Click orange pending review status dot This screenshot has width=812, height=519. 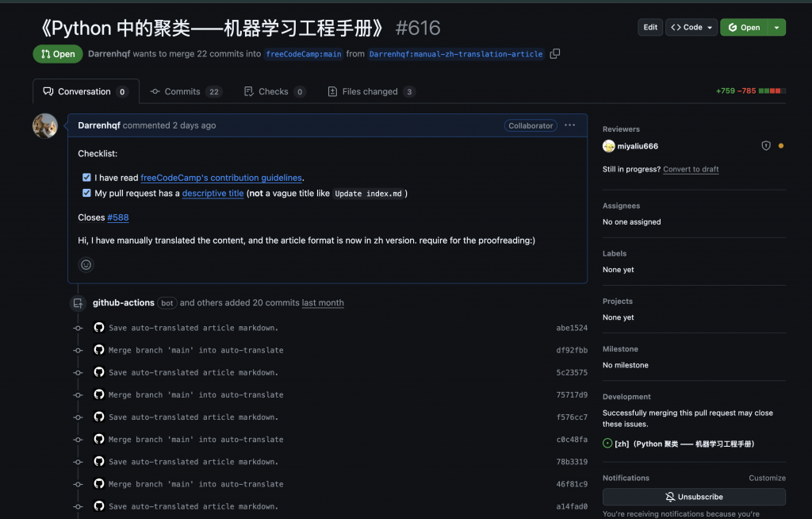(x=781, y=146)
